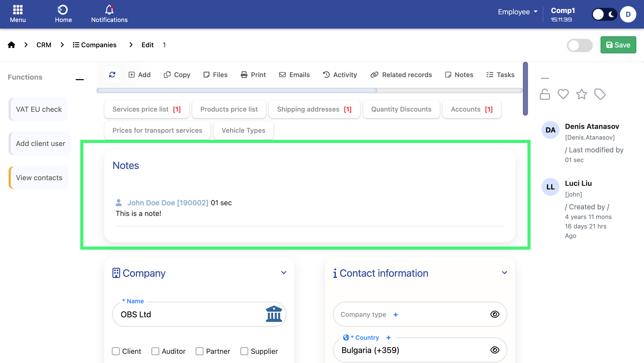
Task: Open the Shipping addresses tab
Action: coord(314,109)
